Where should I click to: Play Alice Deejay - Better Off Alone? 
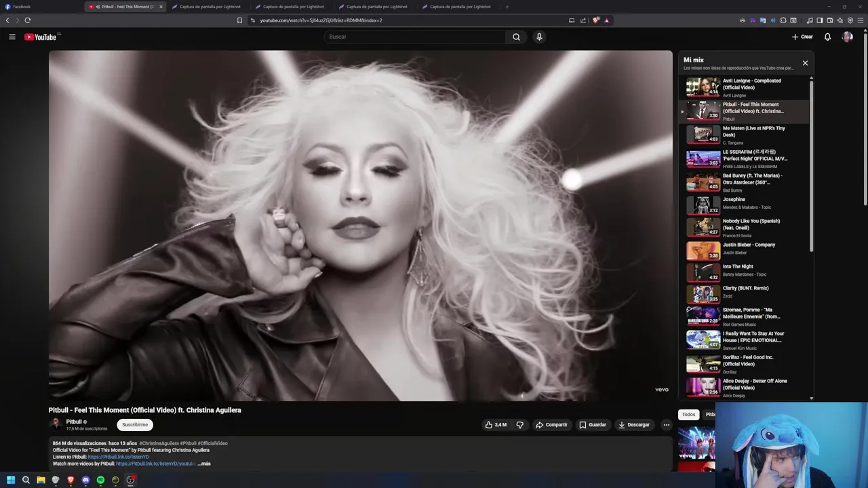pos(745,388)
